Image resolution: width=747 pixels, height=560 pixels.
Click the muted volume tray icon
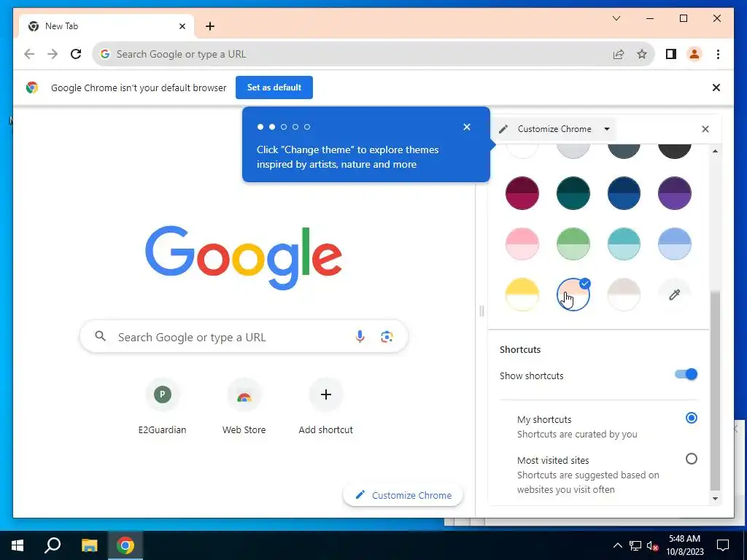[x=653, y=545]
